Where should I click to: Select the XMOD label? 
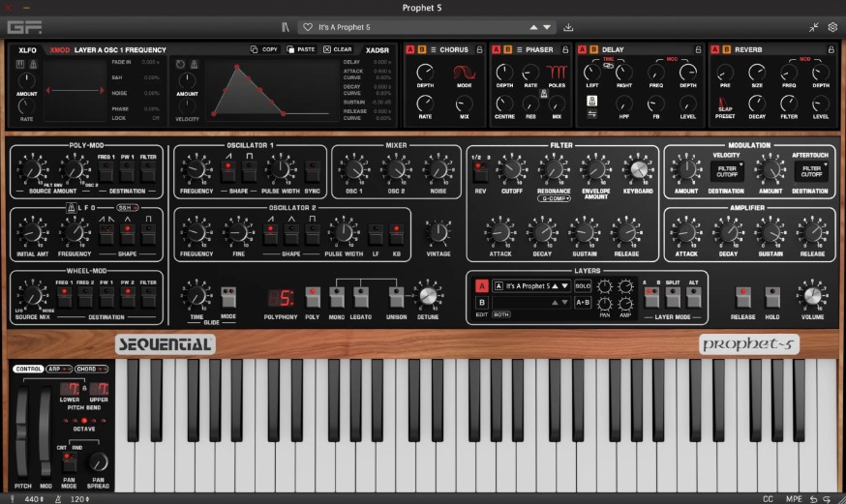point(60,49)
